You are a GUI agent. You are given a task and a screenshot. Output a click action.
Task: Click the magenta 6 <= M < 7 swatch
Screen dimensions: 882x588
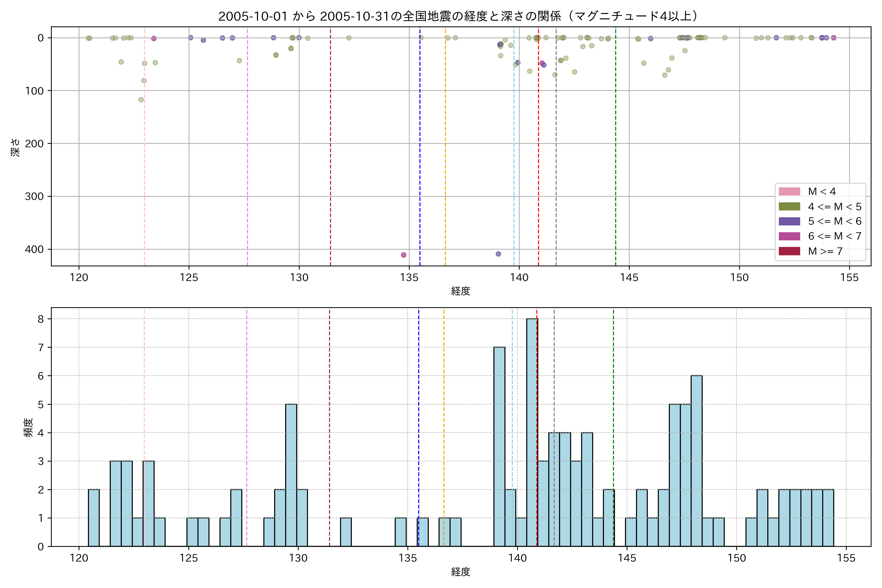coord(789,236)
